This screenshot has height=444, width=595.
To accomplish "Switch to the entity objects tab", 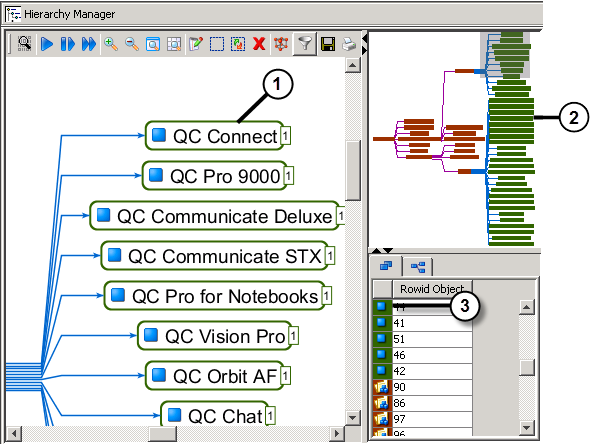I will tap(386, 266).
